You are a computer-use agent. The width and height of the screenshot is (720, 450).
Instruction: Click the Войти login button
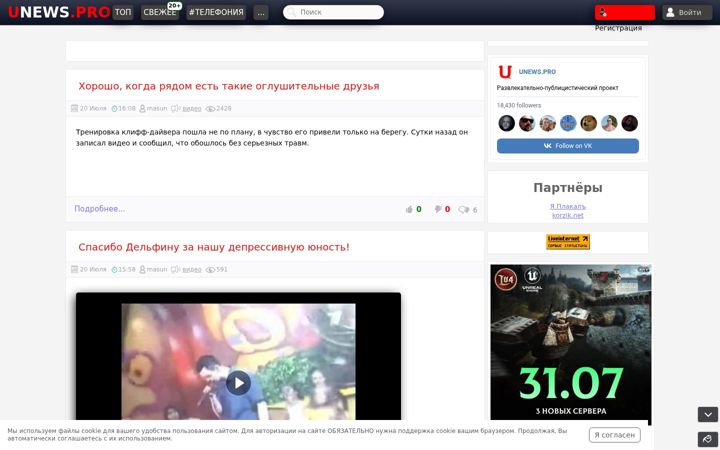click(x=687, y=12)
